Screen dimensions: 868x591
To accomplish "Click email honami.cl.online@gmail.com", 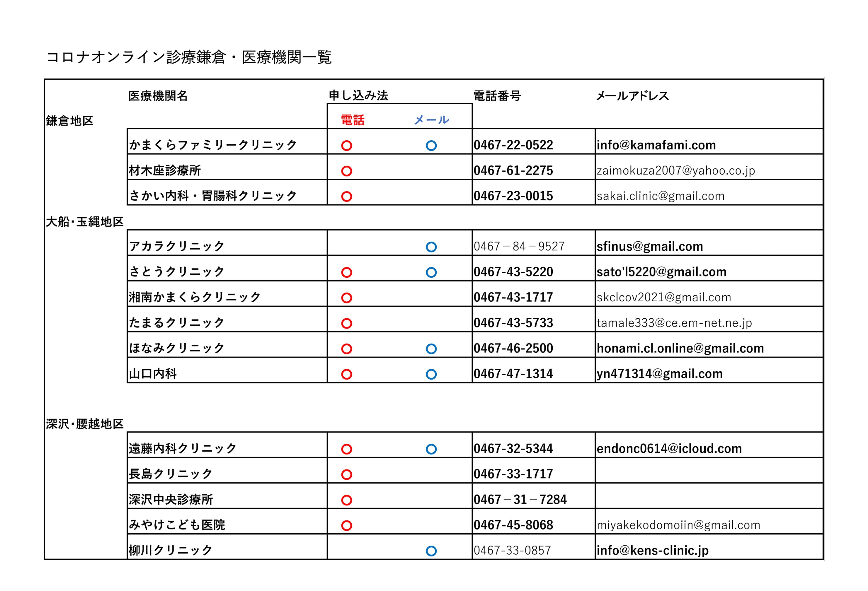I will point(680,348).
